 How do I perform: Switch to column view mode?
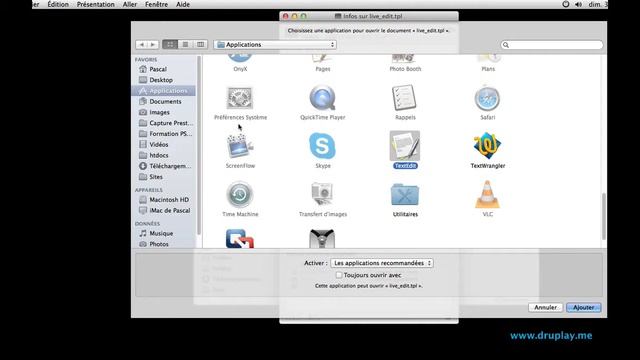click(x=200, y=44)
